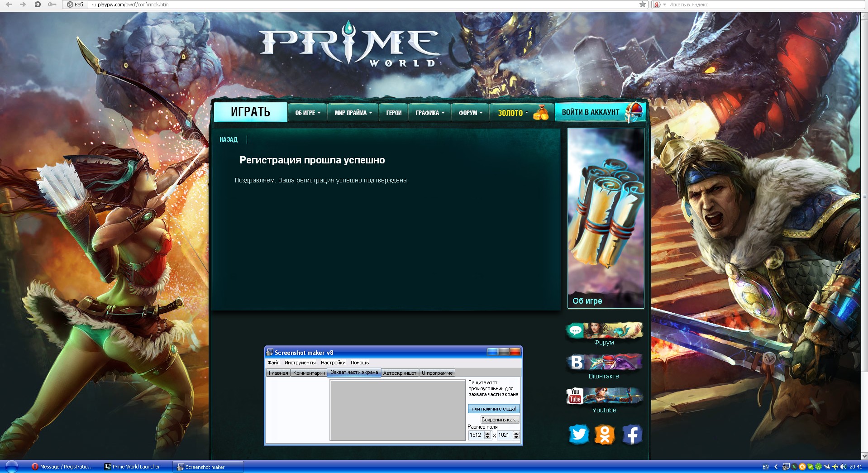Click the width spinner arrows beside 1912
The image size is (868, 473).
487,435
